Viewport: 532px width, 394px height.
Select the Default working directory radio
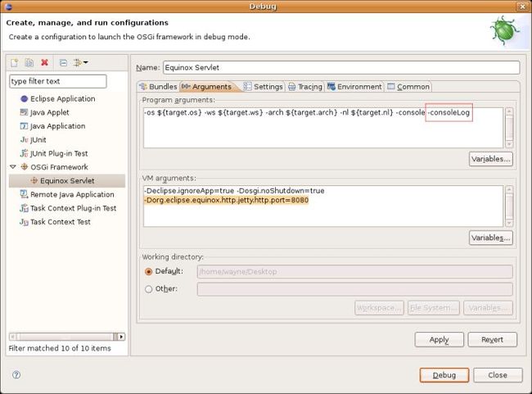[148, 272]
